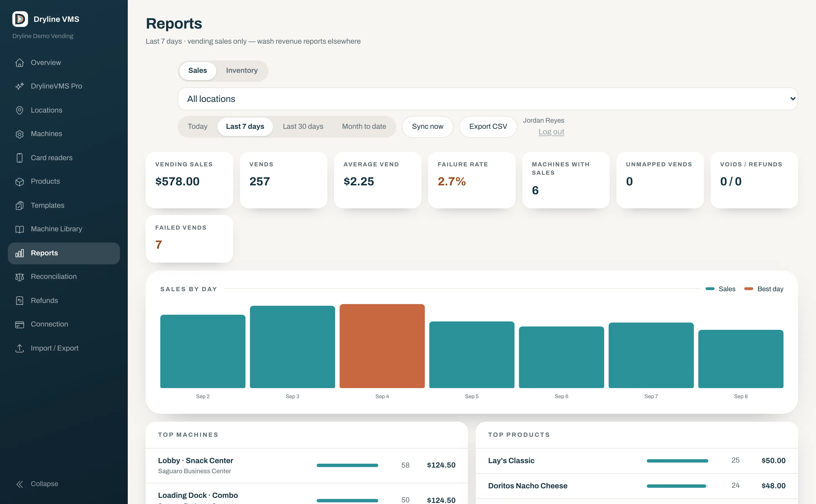Viewport: 816px width, 504px height.
Task: Click the Sep 2 sales bar
Action: coord(203,351)
